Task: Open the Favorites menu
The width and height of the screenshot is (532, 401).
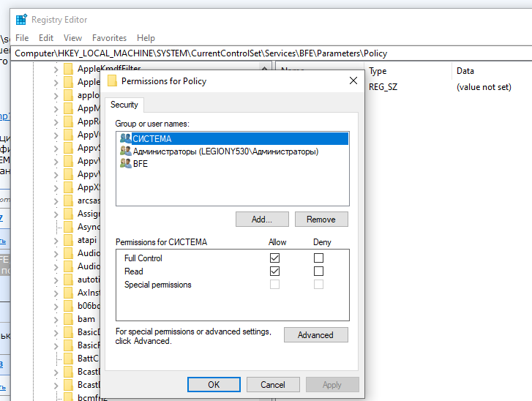Action: [109, 37]
